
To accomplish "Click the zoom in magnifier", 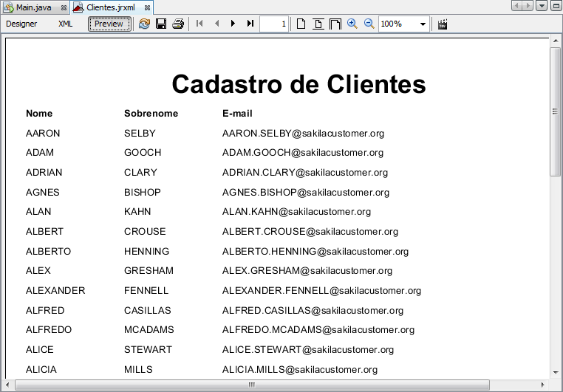I will [x=352, y=24].
